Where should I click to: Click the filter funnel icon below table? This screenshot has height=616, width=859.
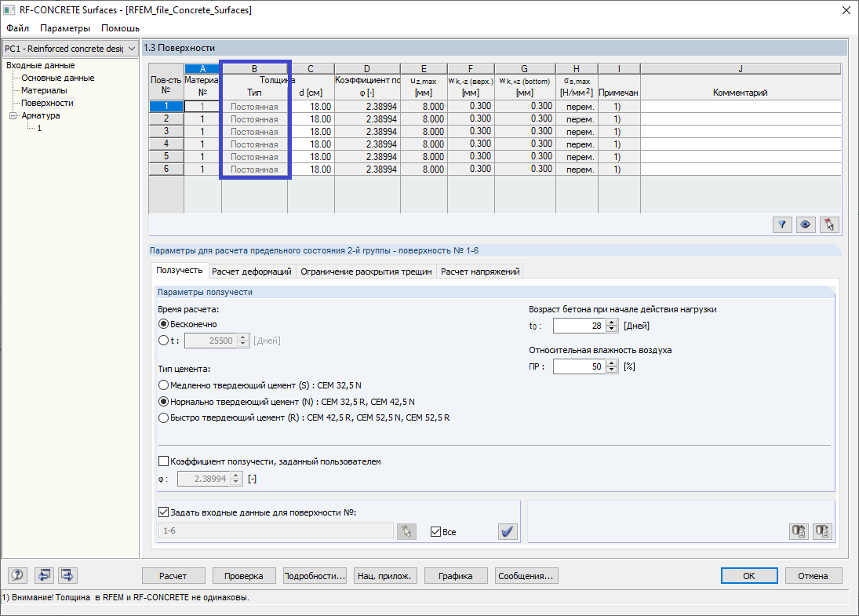[x=782, y=224]
